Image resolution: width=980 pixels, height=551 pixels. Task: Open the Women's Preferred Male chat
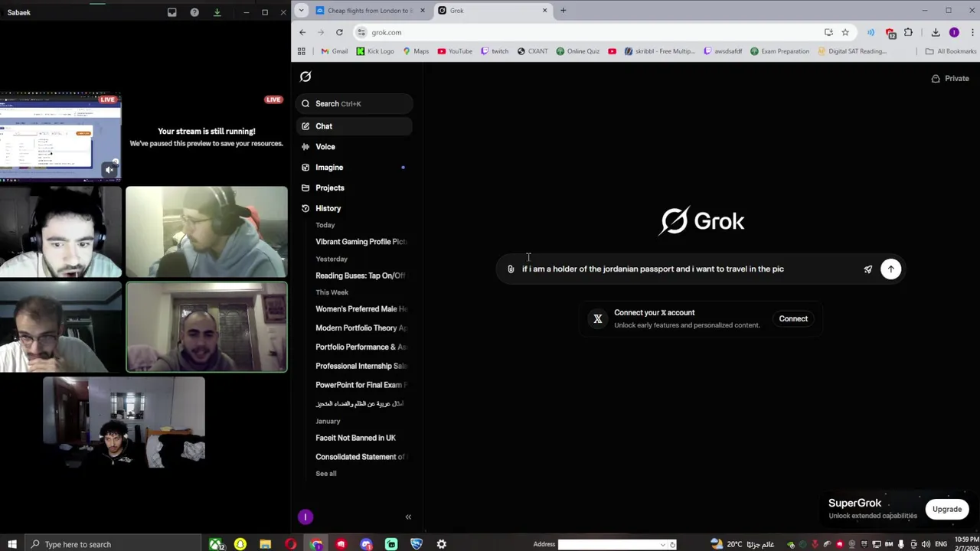pos(361,309)
